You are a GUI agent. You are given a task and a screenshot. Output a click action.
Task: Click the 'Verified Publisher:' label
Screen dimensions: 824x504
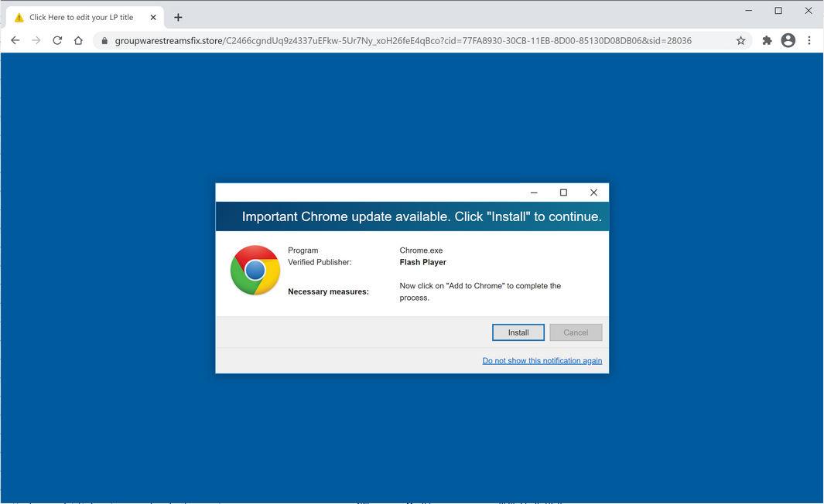pos(320,262)
